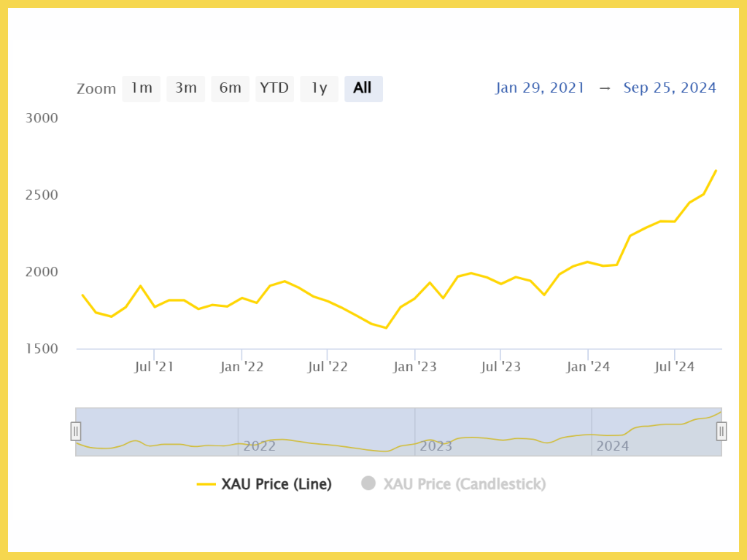
Task: Select the All zoom range
Action: pos(363,88)
